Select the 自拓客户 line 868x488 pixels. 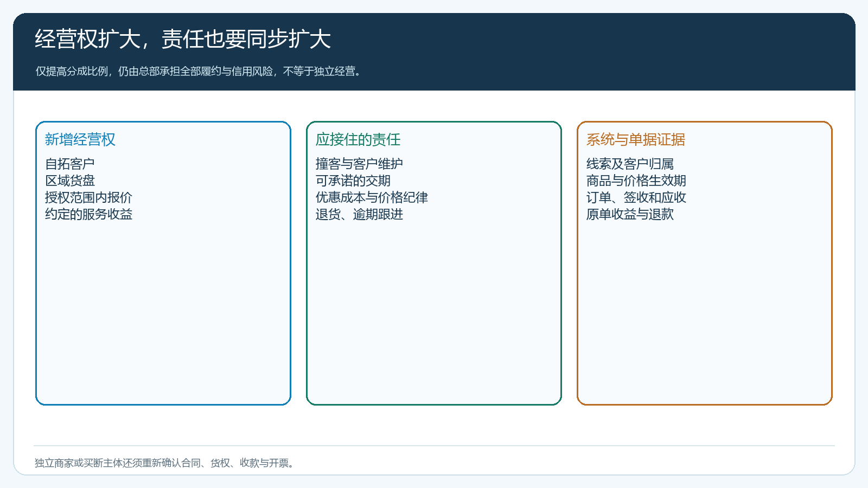point(70,164)
